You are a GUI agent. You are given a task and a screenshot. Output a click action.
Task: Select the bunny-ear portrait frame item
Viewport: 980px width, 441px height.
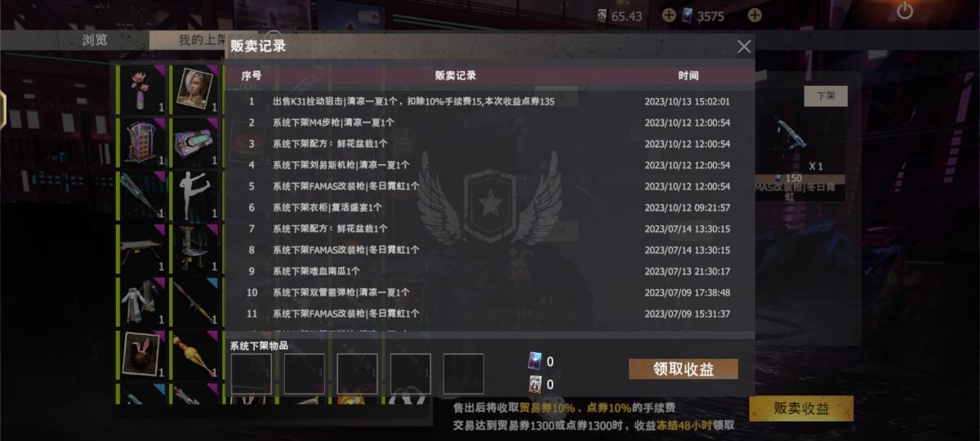pyautogui.click(x=141, y=354)
